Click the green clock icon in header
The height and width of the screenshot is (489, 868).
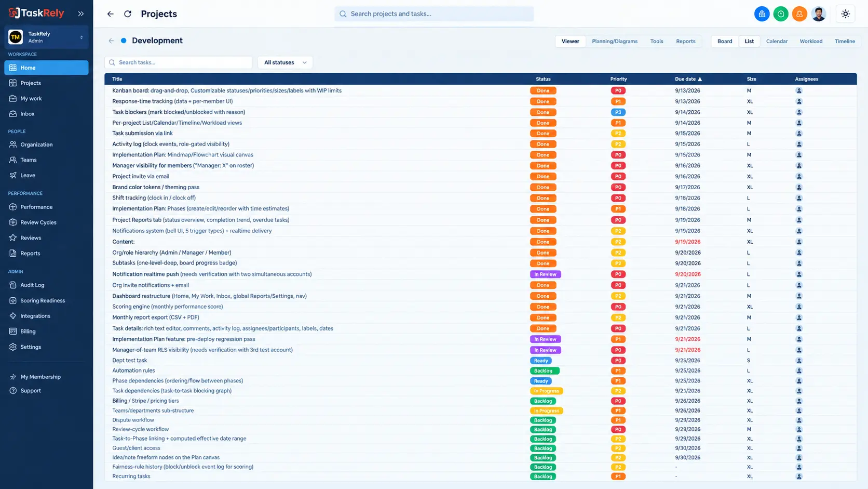pos(781,14)
